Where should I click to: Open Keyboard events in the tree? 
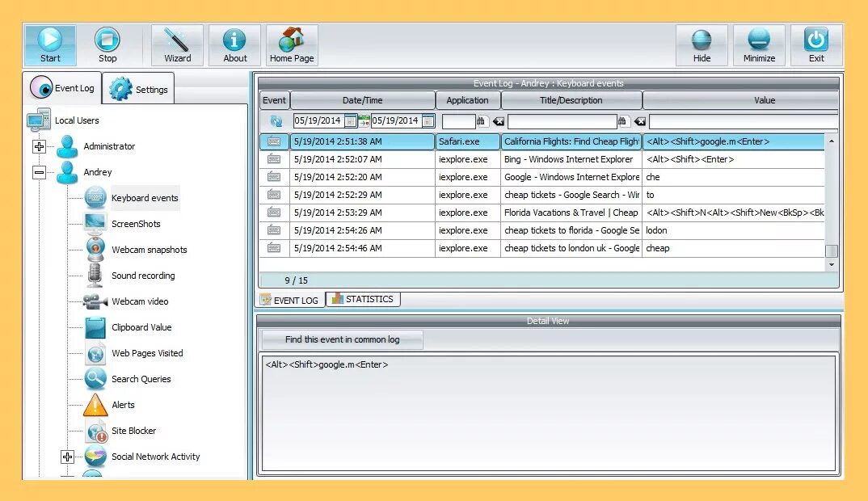[x=145, y=198]
